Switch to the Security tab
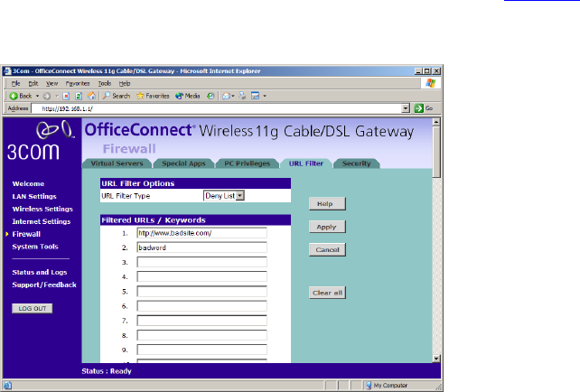 click(x=356, y=163)
